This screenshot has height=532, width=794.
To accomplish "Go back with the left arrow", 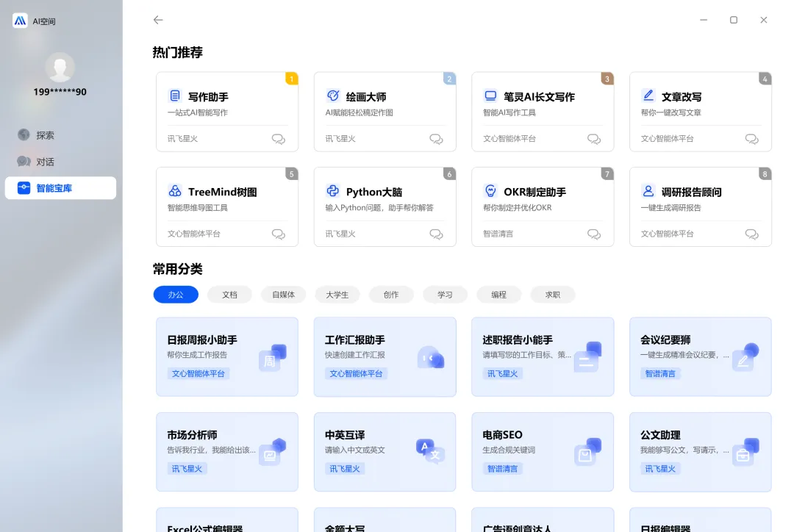I will (158, 20).
